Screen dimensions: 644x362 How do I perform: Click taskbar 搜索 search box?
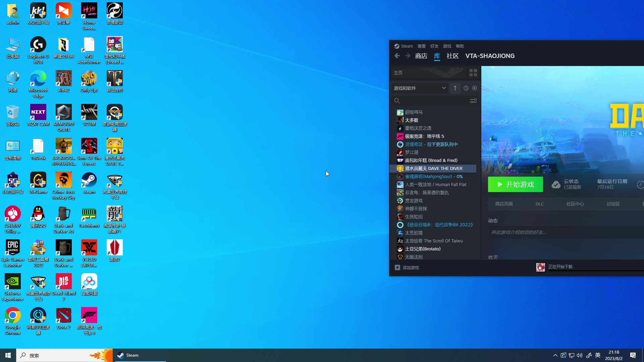coord(64,355)
